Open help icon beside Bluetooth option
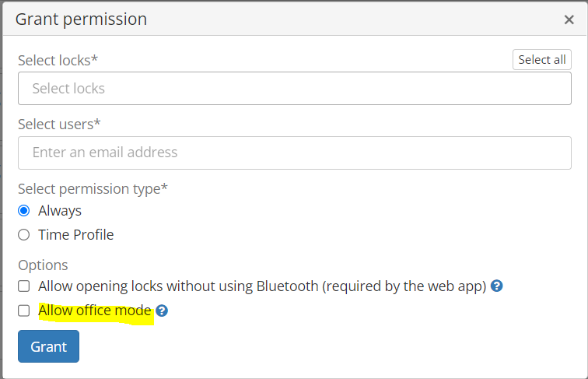Image resolution: width=588 pixels, height=379 pixels. [x=496, y=286]
